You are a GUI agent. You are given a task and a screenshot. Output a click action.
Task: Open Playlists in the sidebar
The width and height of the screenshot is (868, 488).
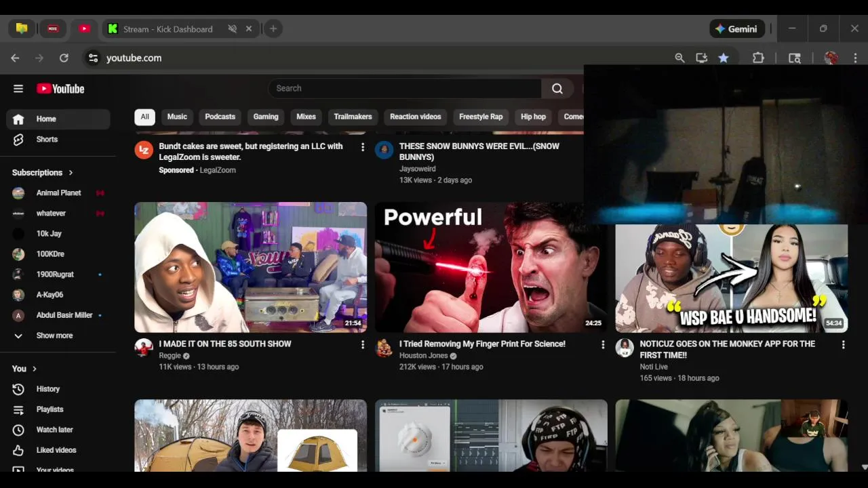click(58, 409)
